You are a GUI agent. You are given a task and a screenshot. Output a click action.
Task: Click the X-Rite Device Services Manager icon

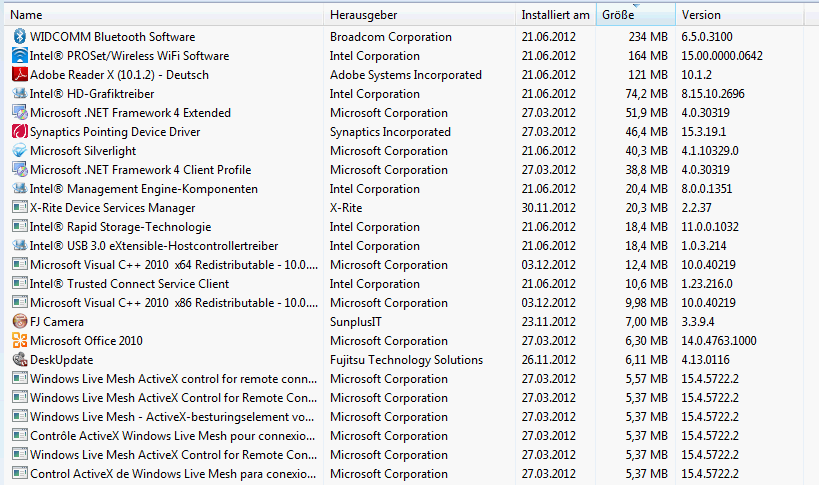19,208
